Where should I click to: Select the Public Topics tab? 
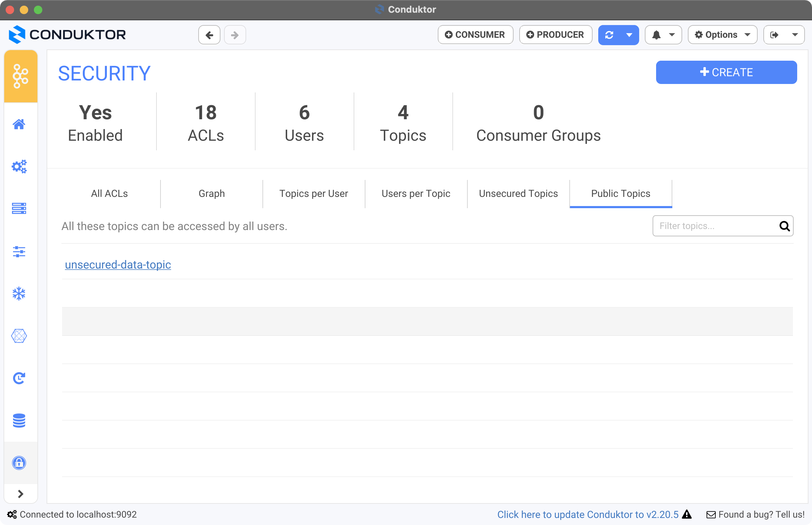coord(621,194)
